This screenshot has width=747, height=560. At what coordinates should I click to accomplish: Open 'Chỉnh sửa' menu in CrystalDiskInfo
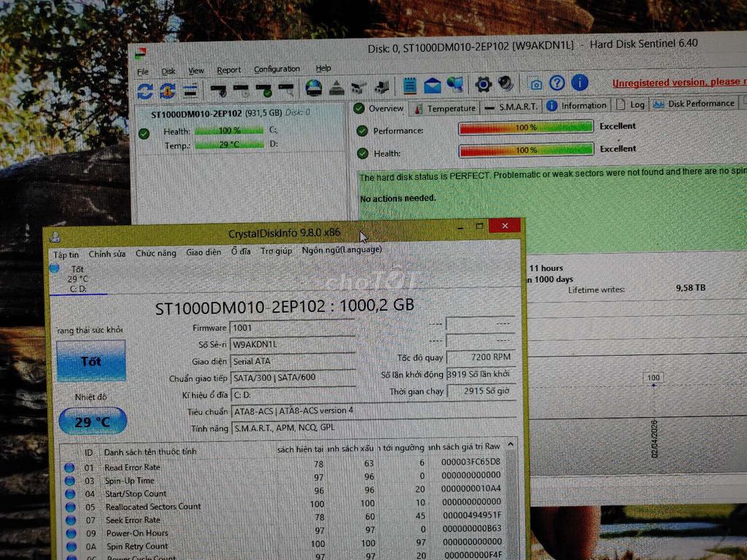(x=107, y=254)
